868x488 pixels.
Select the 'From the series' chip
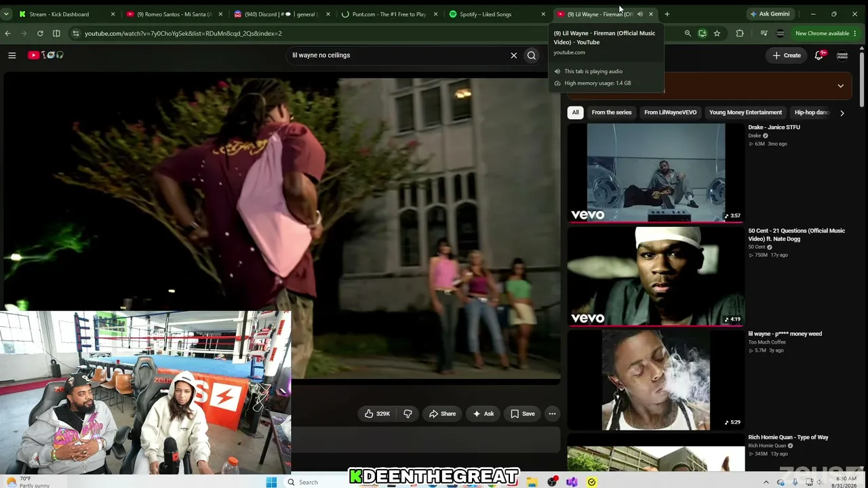(x=611, y=113)
